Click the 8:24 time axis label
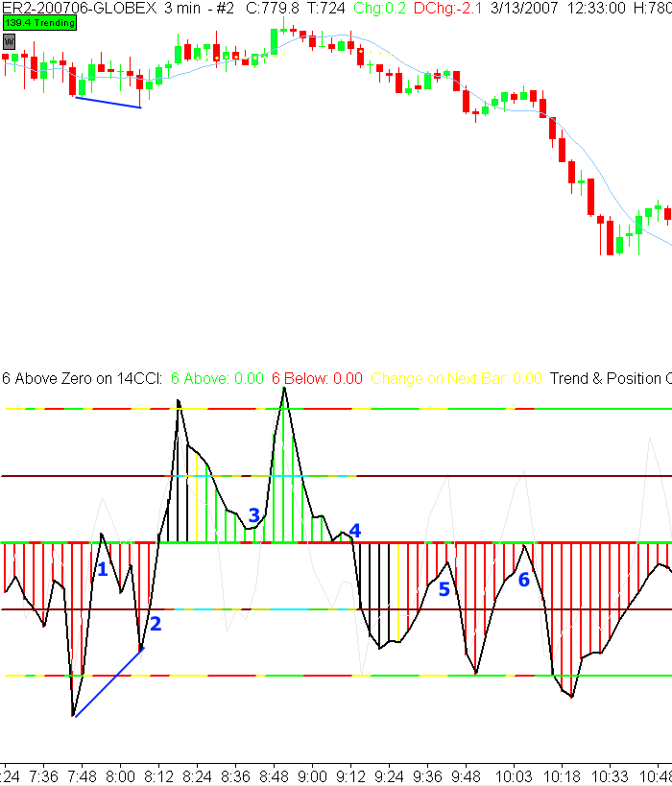 [x=197, y=777]
